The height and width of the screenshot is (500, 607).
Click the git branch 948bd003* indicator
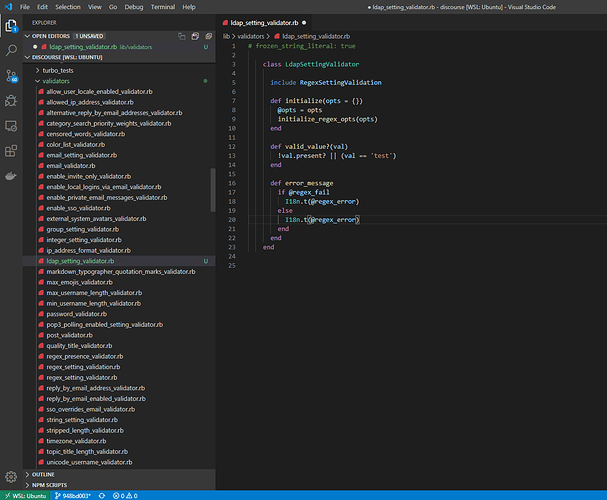(73, 496)
